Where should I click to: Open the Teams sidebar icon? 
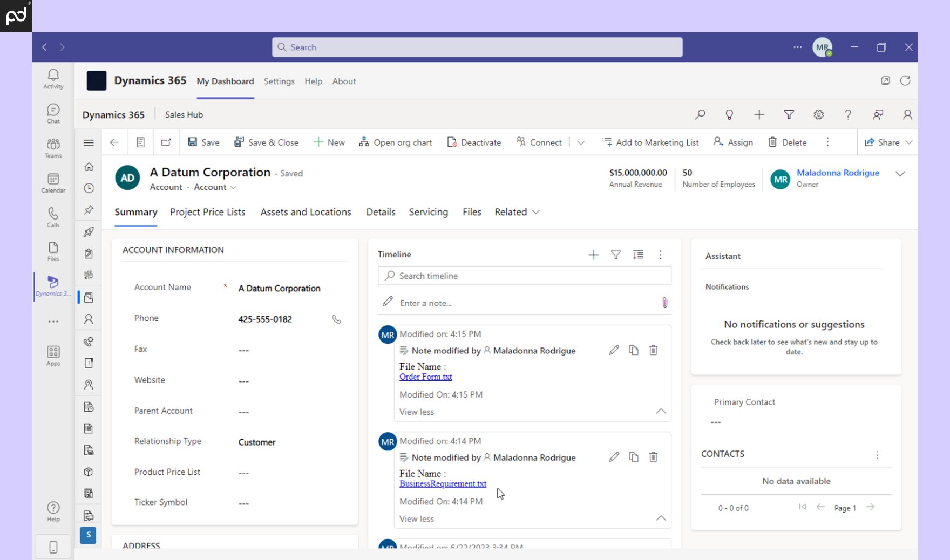[x=52, y=146]
